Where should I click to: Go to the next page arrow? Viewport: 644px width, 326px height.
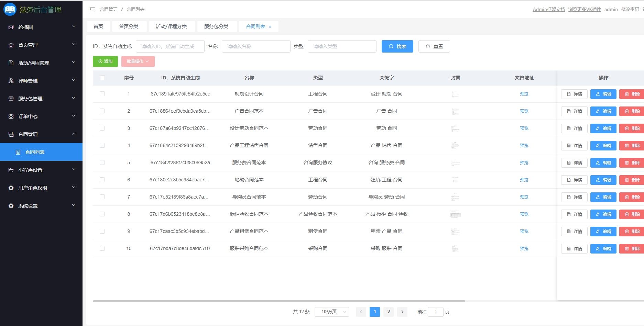(402, 312)
